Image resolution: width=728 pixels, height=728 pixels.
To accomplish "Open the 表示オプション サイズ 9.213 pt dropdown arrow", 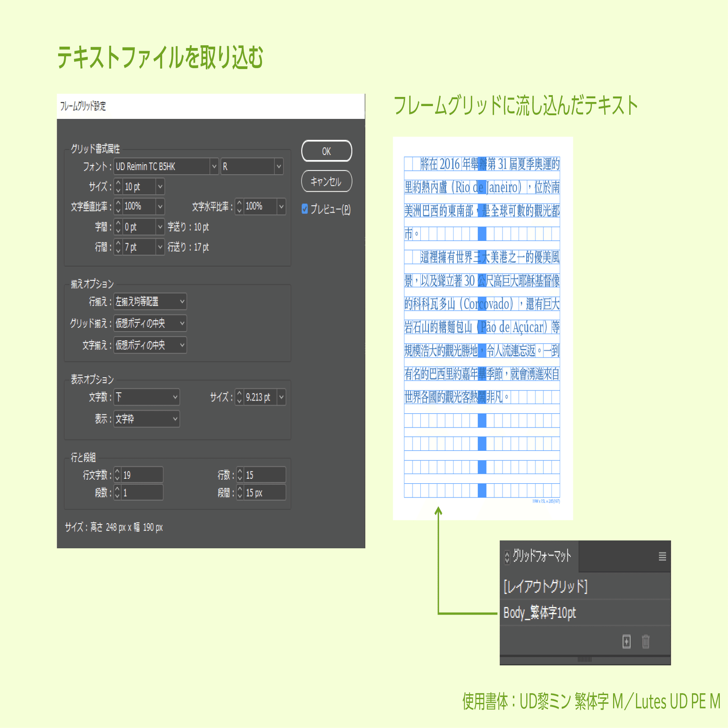I will pyautogui.click(x=281, y=397).
